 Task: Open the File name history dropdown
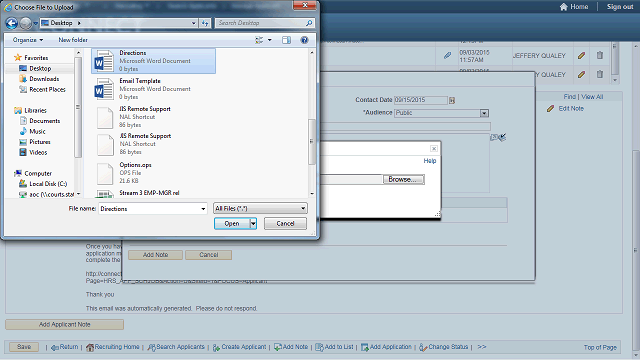pos(203,209)
